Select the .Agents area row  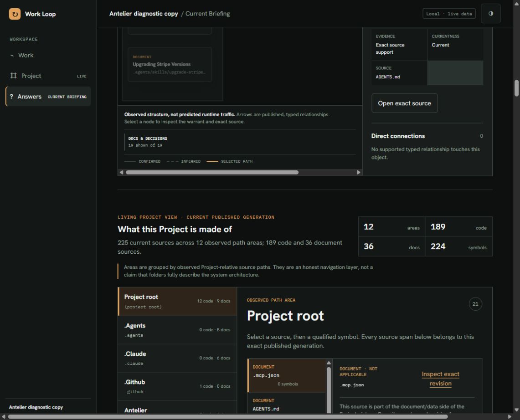coord(177,330)
